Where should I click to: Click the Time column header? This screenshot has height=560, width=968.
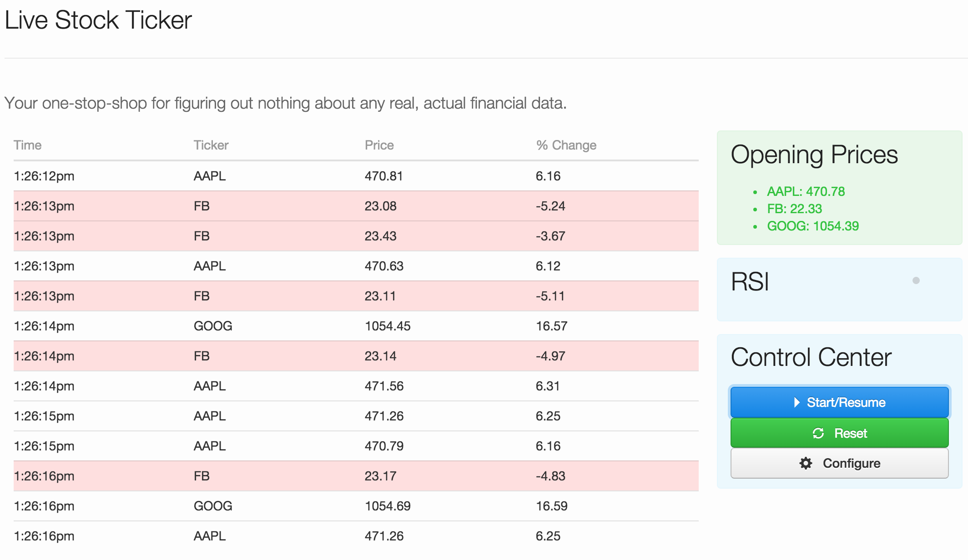click(28, 145)
